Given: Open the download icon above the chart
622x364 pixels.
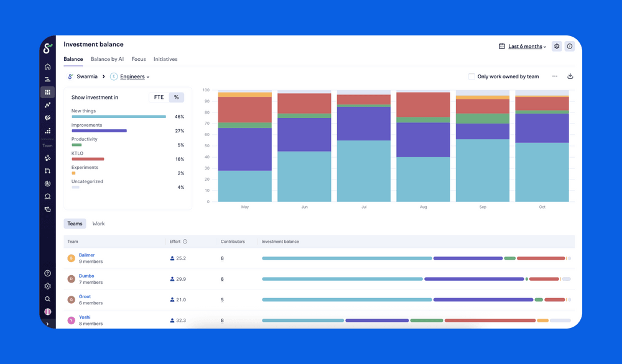Looking at the screenshot, I should point(570,76).
